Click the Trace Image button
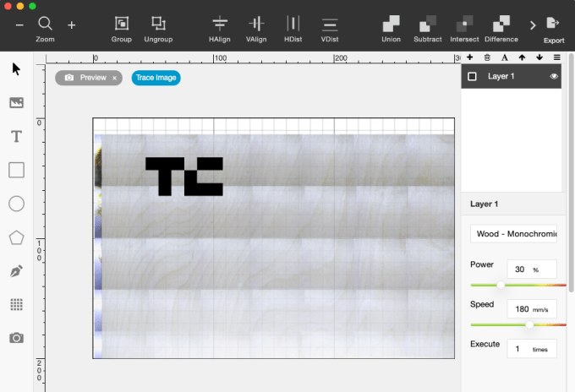Image resolution: width=575 pixels, height=392 pixels. coord(156,78)
